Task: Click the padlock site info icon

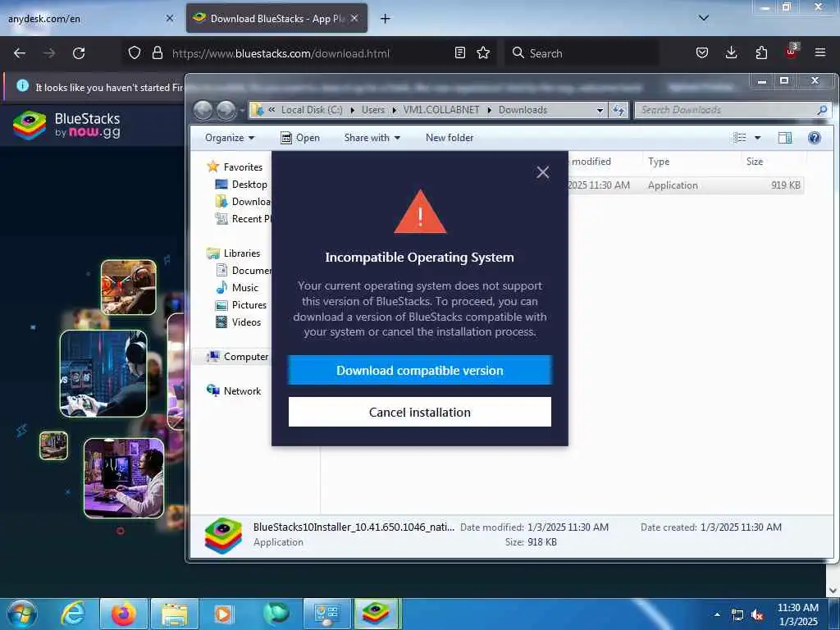Action: point(157,53)
